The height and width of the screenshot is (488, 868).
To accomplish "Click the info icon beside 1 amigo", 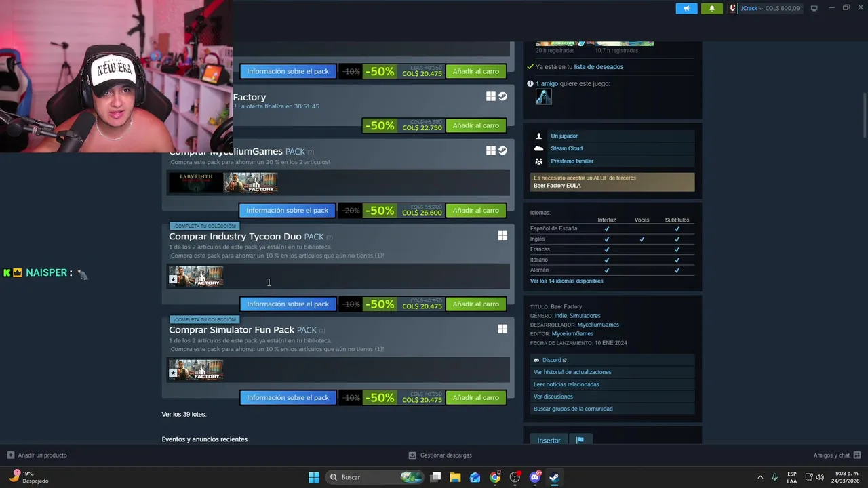I will click(530, 83).
